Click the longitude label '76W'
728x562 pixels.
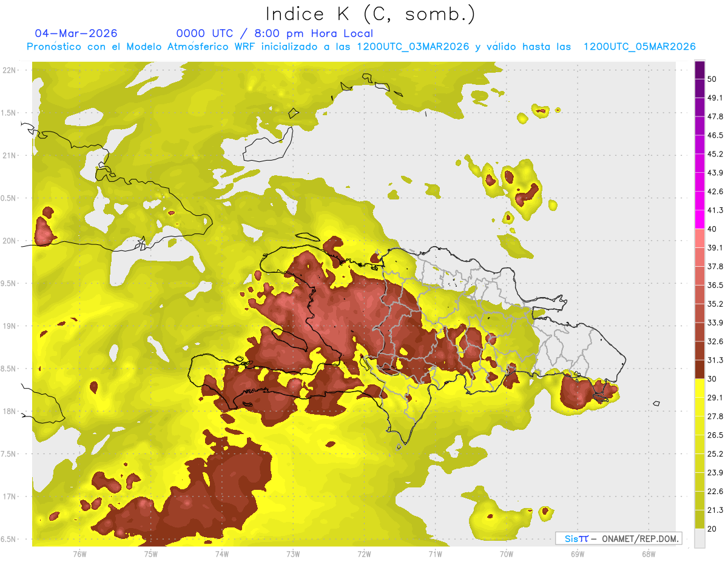point(79,554)
